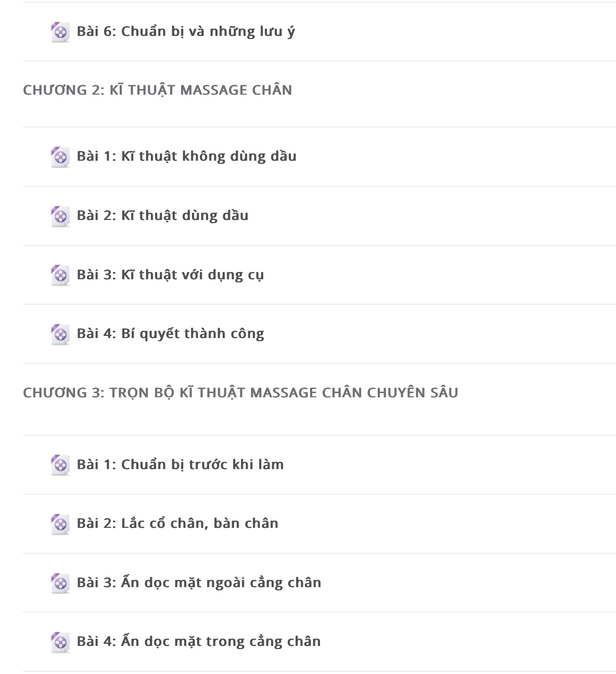Screen dimensions: 616x674
Task: Open lesson Ấn dọc mặt trong cẳng chân
Action: 221,641
